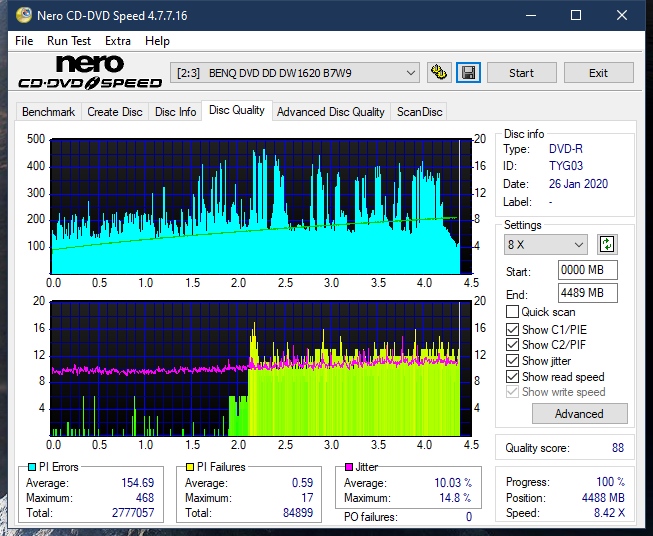653x536 pixels.
Task: Click the PI Errors maximum 468 value
Action: click(145, 498)
